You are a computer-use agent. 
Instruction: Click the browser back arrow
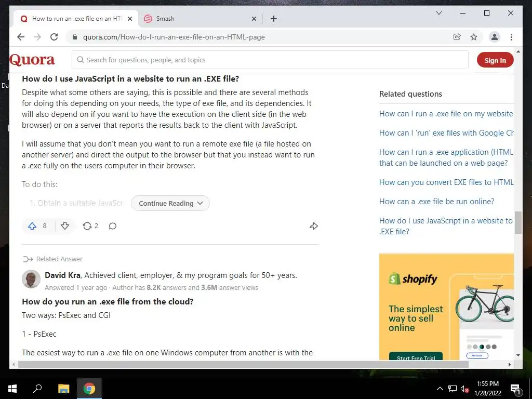[21, 37]
